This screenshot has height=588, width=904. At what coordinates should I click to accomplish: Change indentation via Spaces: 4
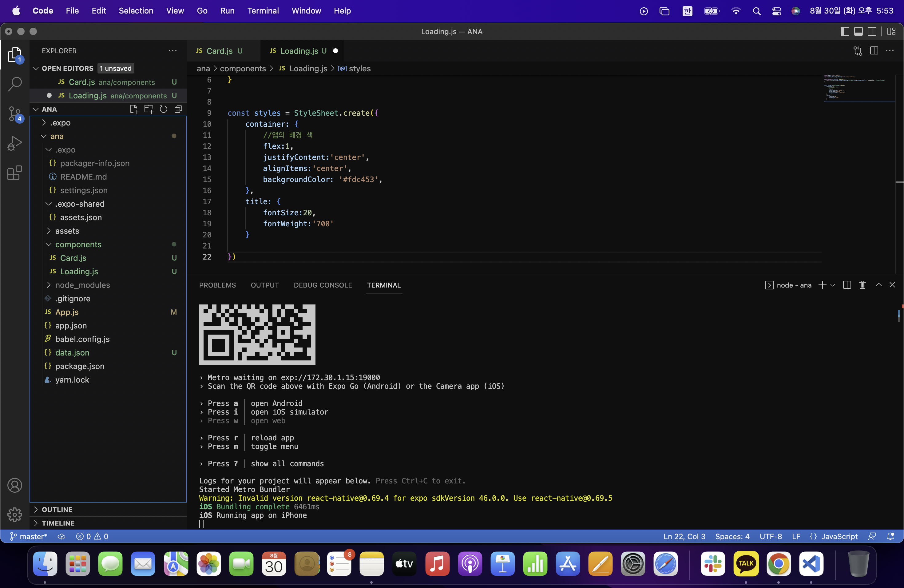(732, 536)
